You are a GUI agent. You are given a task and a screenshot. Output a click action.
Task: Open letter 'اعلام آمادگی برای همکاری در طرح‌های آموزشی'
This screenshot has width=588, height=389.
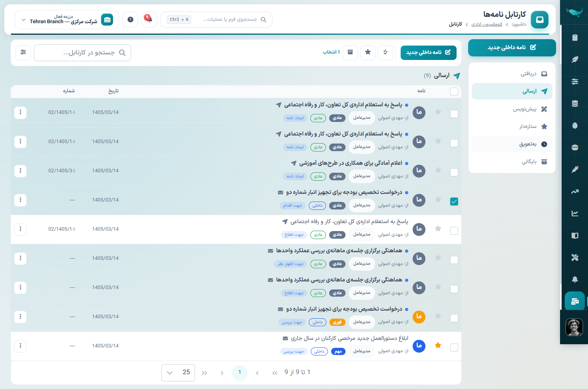(x=351, y=163)
